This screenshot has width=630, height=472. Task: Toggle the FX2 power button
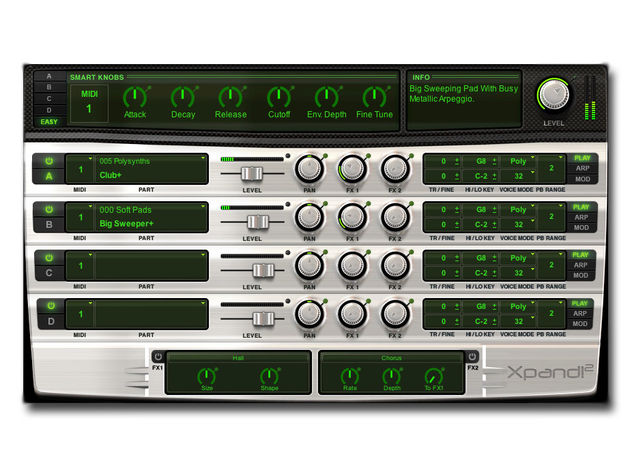472,357
